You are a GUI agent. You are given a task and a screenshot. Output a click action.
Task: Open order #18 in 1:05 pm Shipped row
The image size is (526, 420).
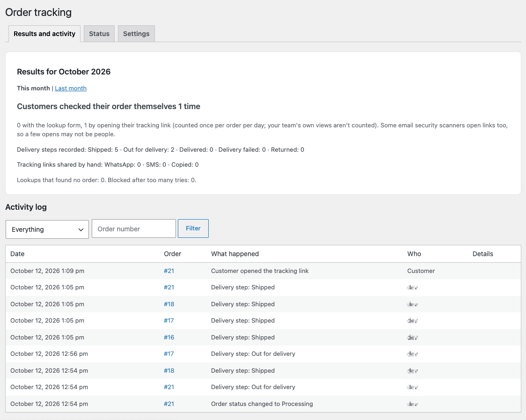[169, 304]
